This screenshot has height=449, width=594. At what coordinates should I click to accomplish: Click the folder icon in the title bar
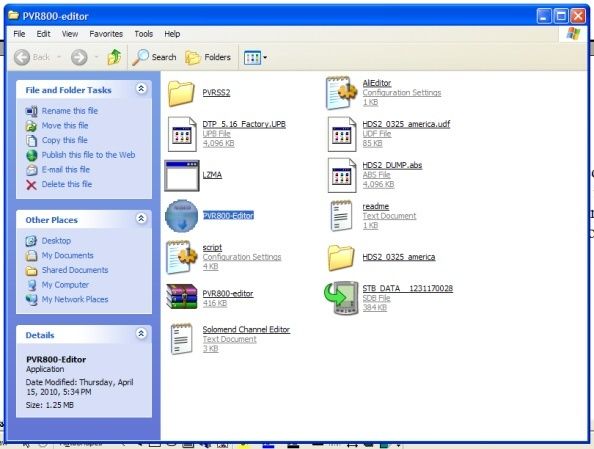pyautogui.click(x=13, y=16)
